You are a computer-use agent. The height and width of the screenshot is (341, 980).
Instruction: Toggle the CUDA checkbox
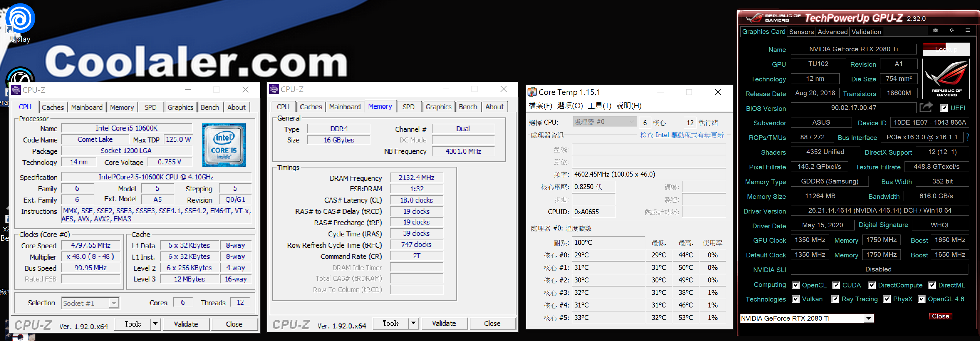836,286
